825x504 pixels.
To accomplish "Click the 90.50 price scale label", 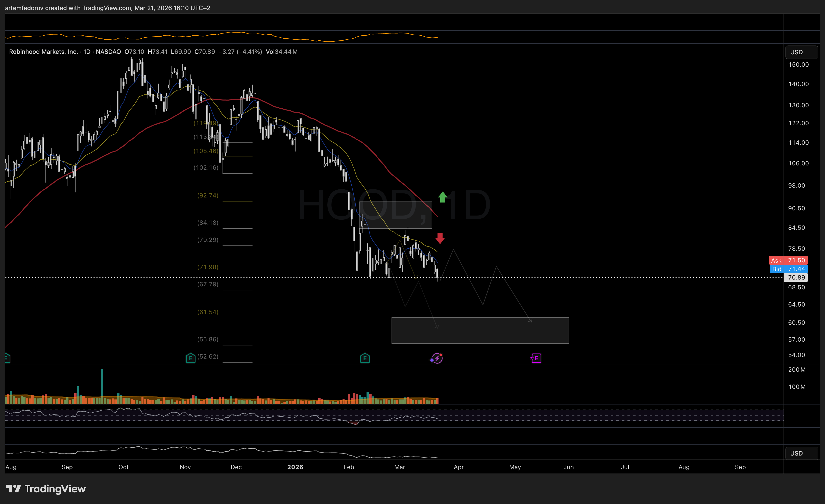I will pyautogui.click(x=796, y=208).
